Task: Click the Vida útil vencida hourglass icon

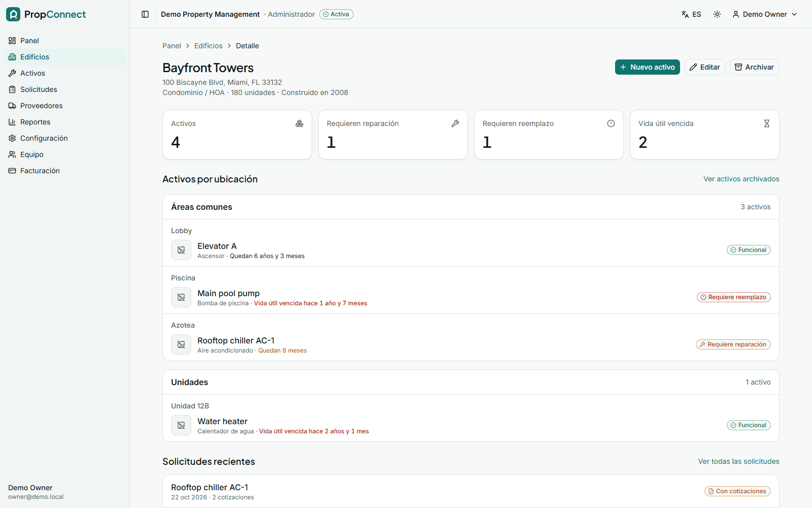Action: click(x=767, y=123)
